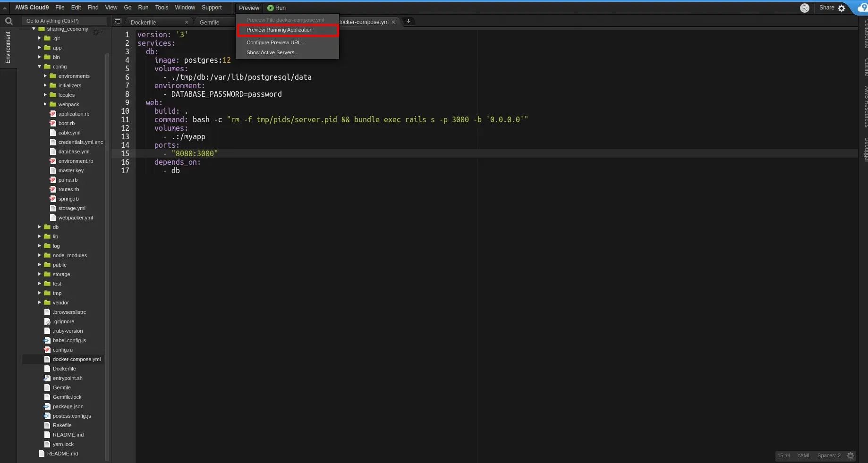This screenshot has height=463, width=868.
Task: Open the Tools menu
Action: [x=162, y=8]
